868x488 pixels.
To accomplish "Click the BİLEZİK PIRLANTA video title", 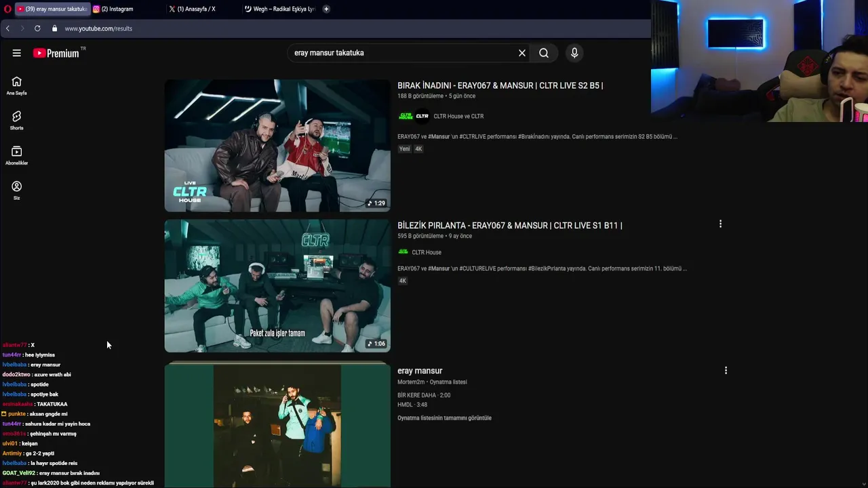I will coord(509,225).
